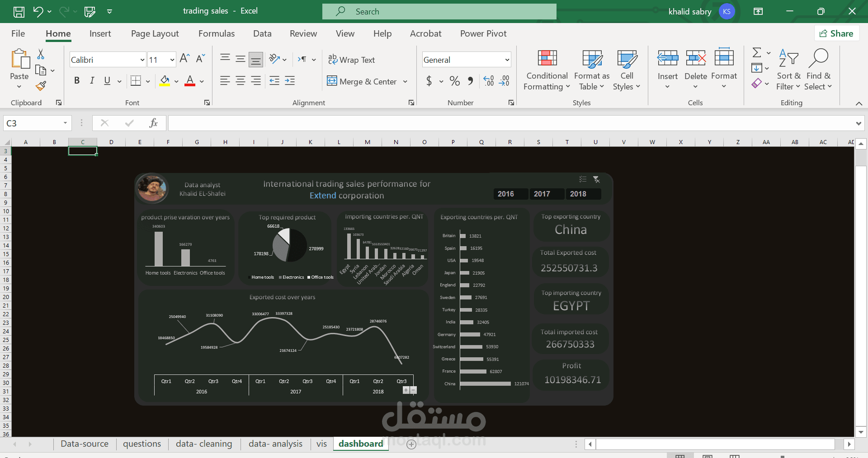Screen dimensions: 868x458
Task: Clear the year slicer filter icon
Action: [x=597, y=180]
